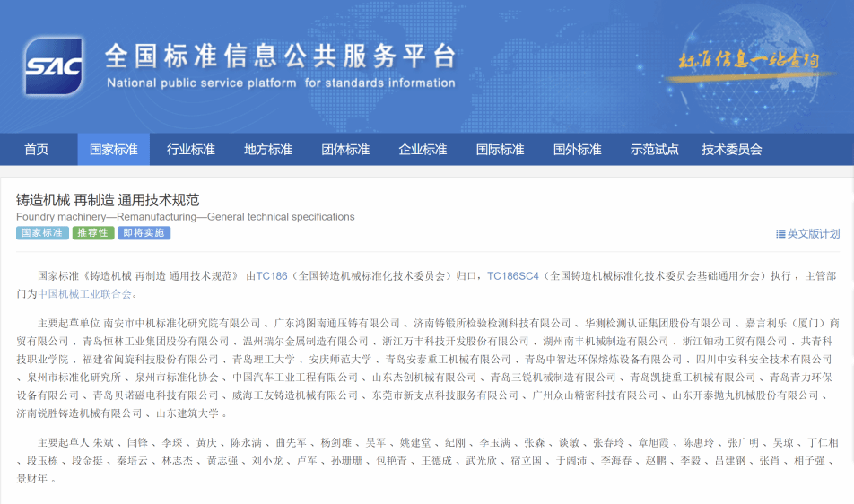Viewport: 854px width, 504px height.
Task: Go to 首页 in navigation bar
Action: tap(37, 150)
